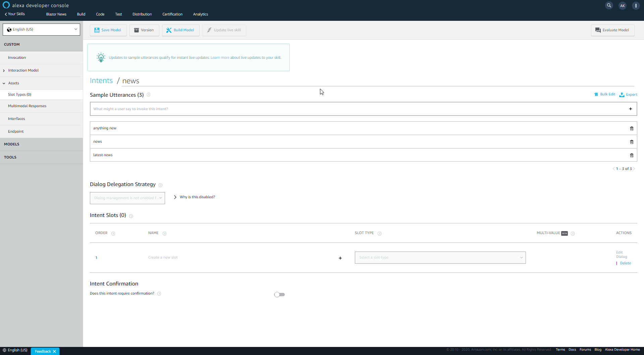Open Terms footer link
The image size is (644, 355).
click(x=560, y=350)
